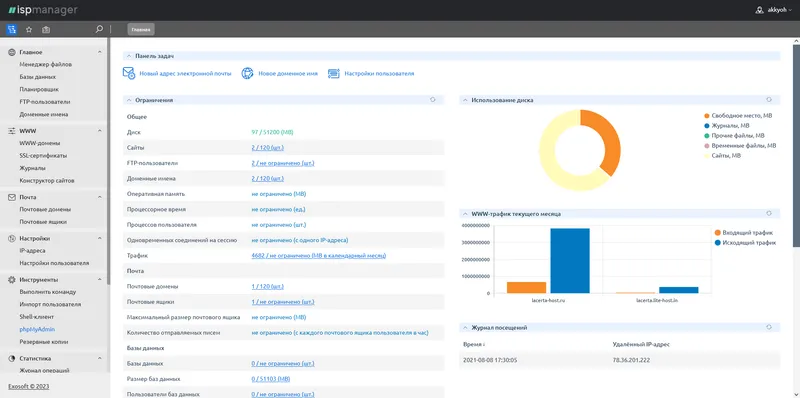The image size is (800, 398).
Task: Select the menu tree view icon
Action: 11,30
